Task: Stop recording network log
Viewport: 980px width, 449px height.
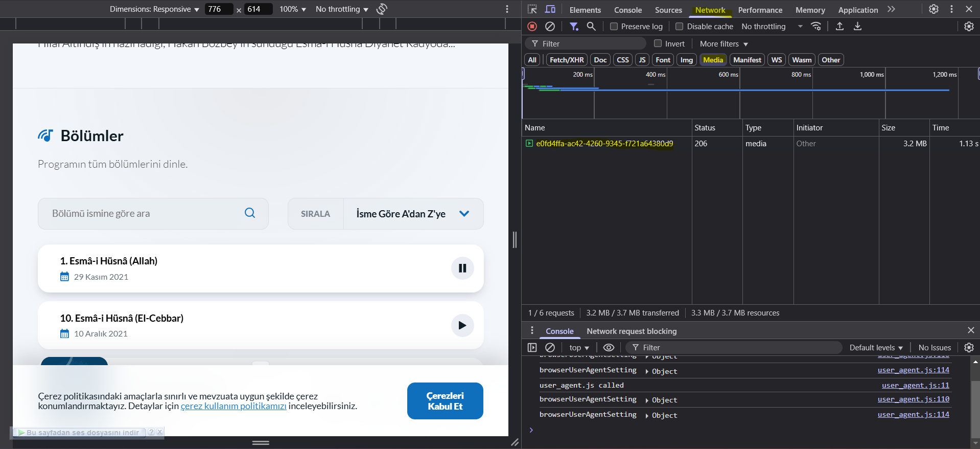Action: point(532,26)
